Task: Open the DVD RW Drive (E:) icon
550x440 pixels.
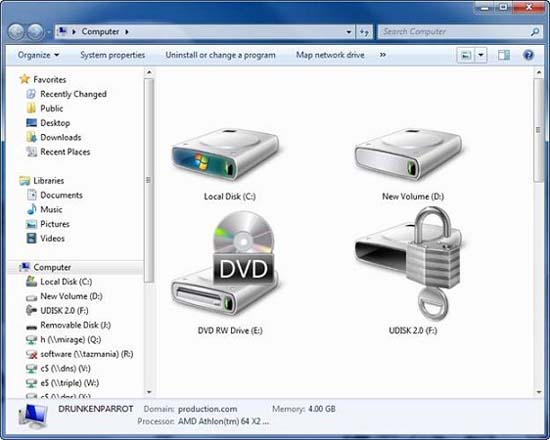Action: [x=224, y=263]
